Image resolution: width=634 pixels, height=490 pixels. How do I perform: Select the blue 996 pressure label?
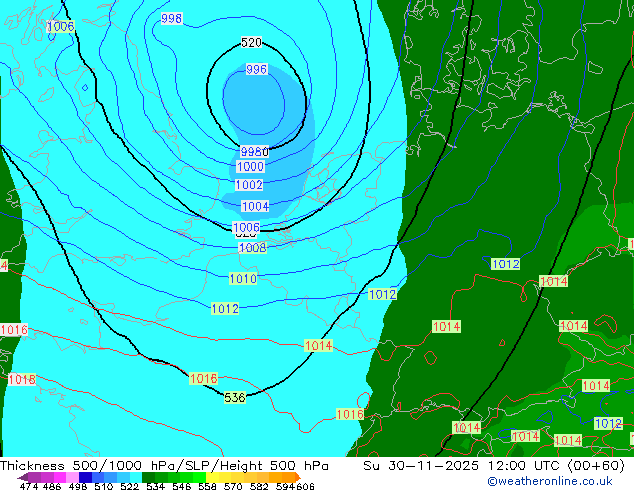click(x=256, y=69)
